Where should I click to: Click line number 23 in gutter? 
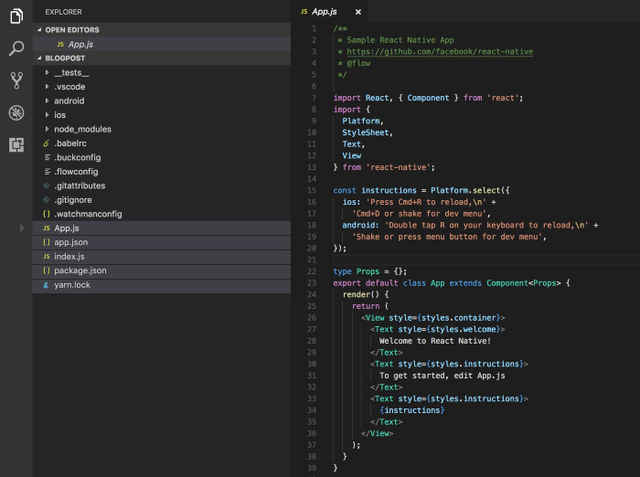tap(311, 283)
